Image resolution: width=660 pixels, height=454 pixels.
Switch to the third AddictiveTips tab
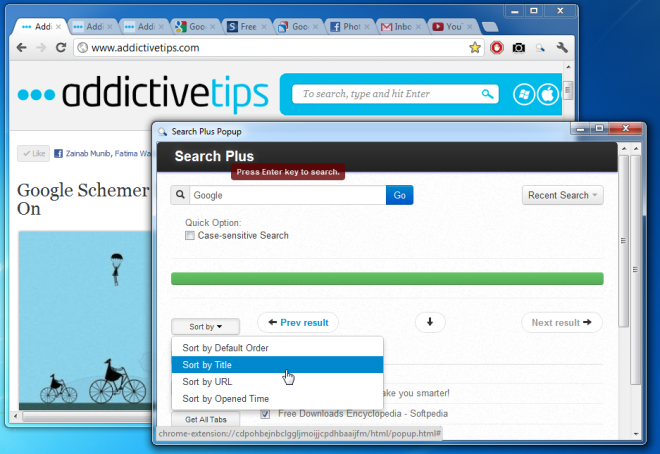pos(144,27)
